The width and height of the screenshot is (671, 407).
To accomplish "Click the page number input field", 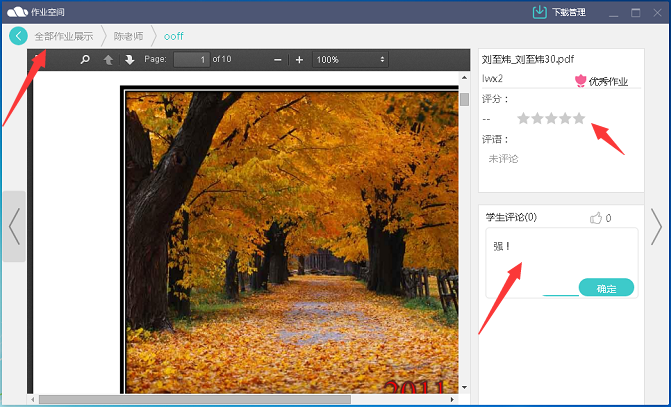I will click(191, 60).
